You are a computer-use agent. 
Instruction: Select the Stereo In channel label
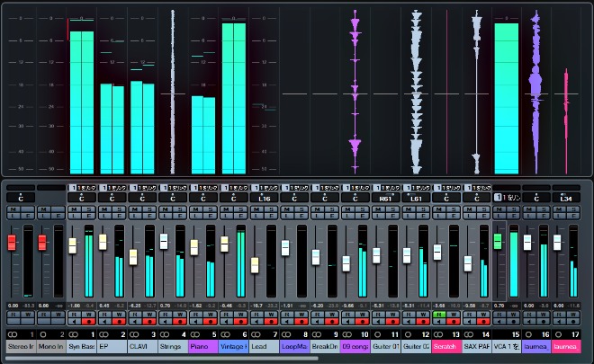[x=21, y=346]
